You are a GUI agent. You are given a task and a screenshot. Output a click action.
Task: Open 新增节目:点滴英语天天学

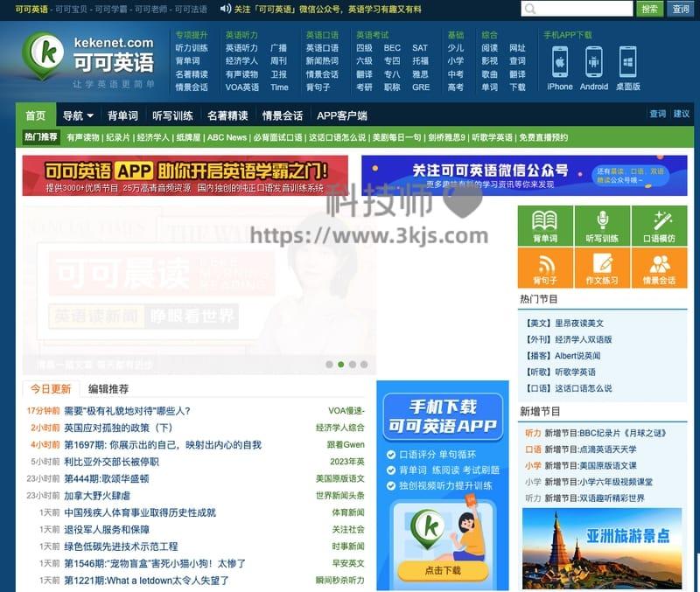point(591,449)
